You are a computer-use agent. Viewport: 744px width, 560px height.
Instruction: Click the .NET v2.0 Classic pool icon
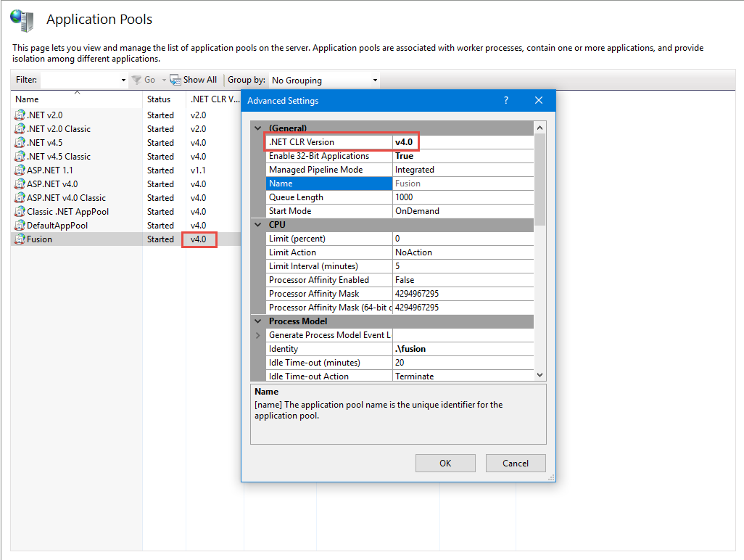point(20,128)
